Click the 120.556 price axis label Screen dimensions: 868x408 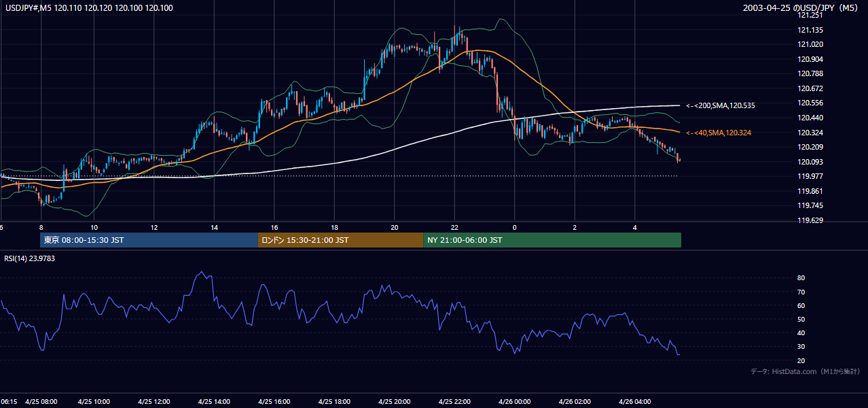(x=810, y=103)
